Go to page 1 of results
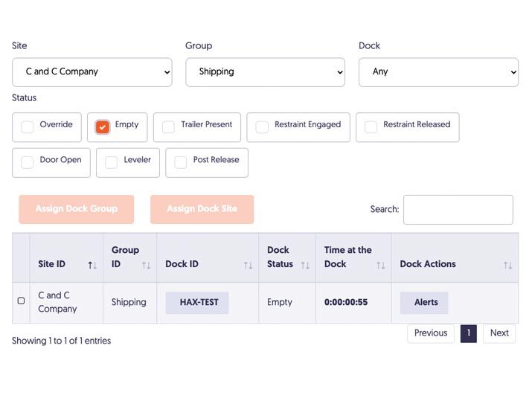532x398 pixels. pyautogui.click(x=469, y=333)
